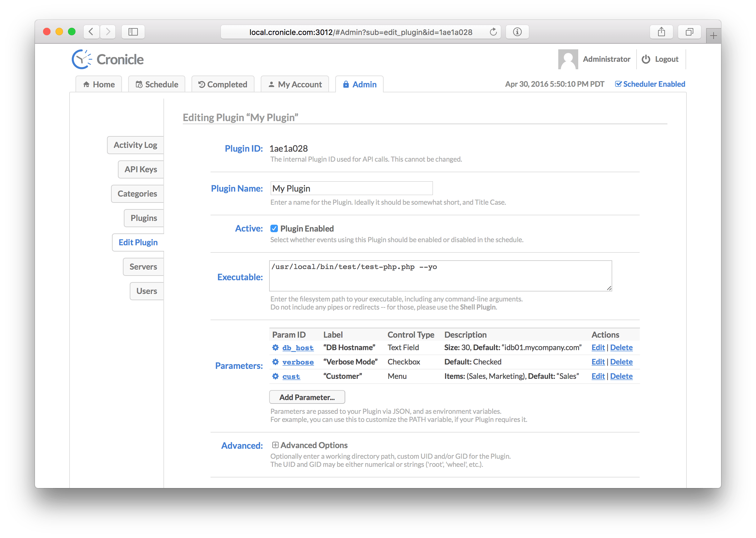
Task: Go forward with Safari forward arrow
Action: click(108, 32)
